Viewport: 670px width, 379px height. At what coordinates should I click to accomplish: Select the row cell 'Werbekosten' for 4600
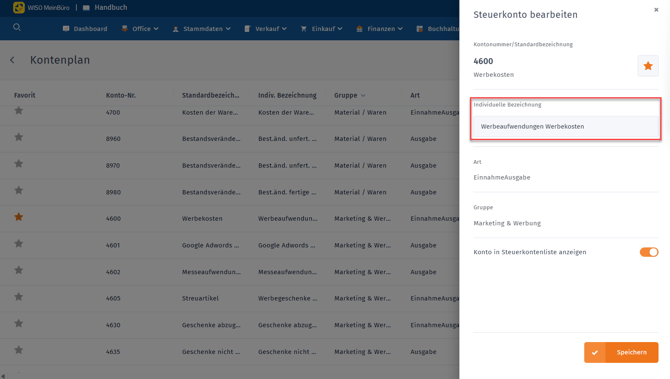[x=202, y=218]
